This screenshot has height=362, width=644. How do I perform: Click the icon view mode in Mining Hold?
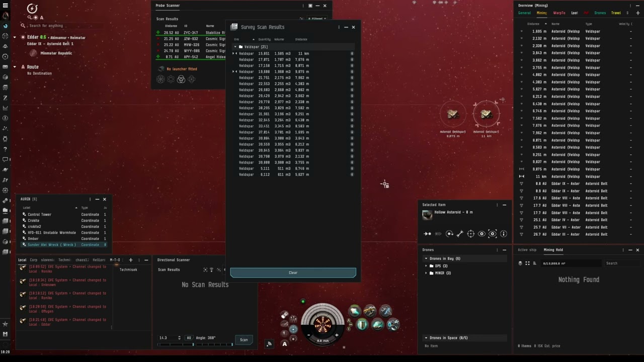pyautogui.click(x=527, y=263)
